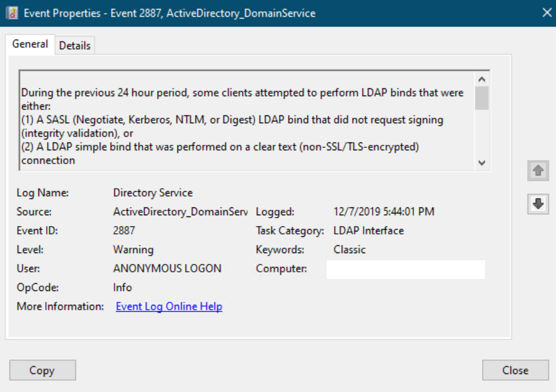The image size is (556, 392).
Task: Click the Directory Service log name value
Action: 153,193
